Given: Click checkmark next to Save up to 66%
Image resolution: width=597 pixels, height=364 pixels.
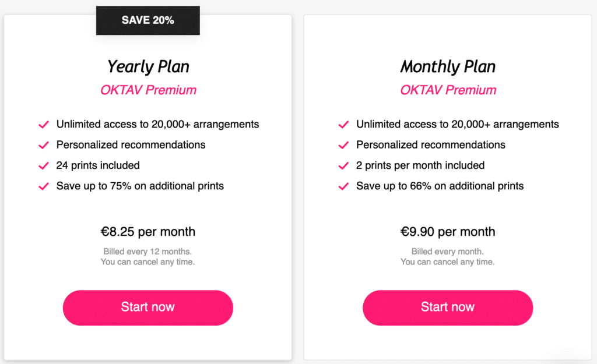Looking at the screenshot, I should click(x=343, y=186).
